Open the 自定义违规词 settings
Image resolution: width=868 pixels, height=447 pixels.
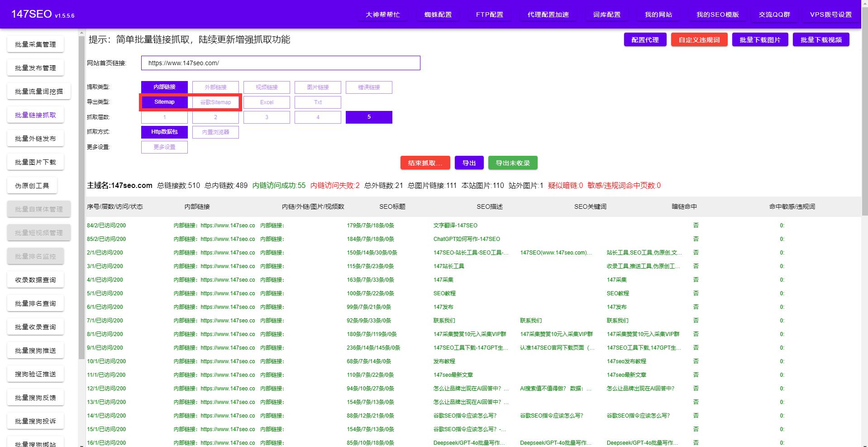[699, 39]
